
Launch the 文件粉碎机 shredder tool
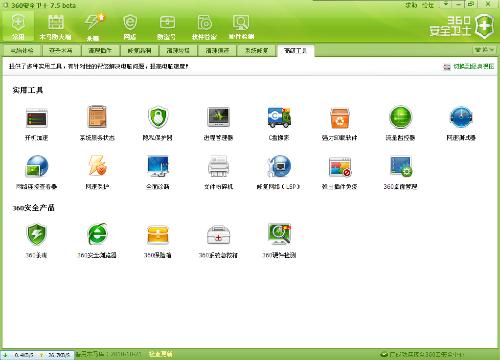coord(218,172)
